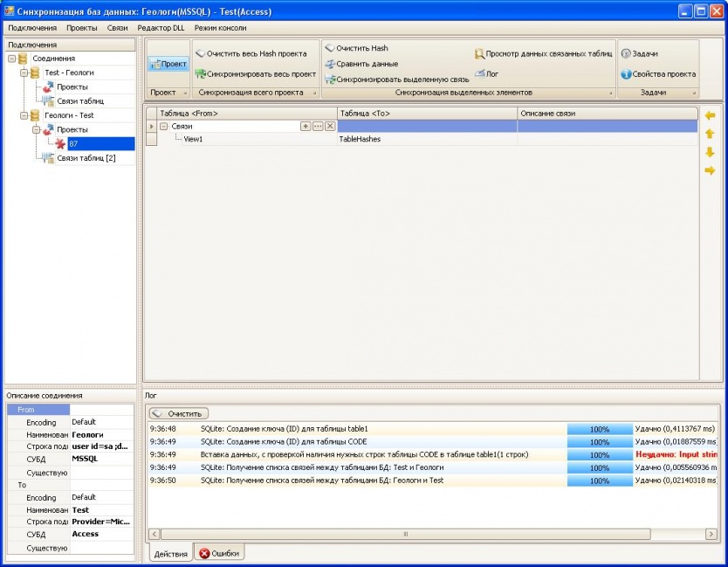
Task: Click the 'Проект' ribbon button
Action: [168, 64]
